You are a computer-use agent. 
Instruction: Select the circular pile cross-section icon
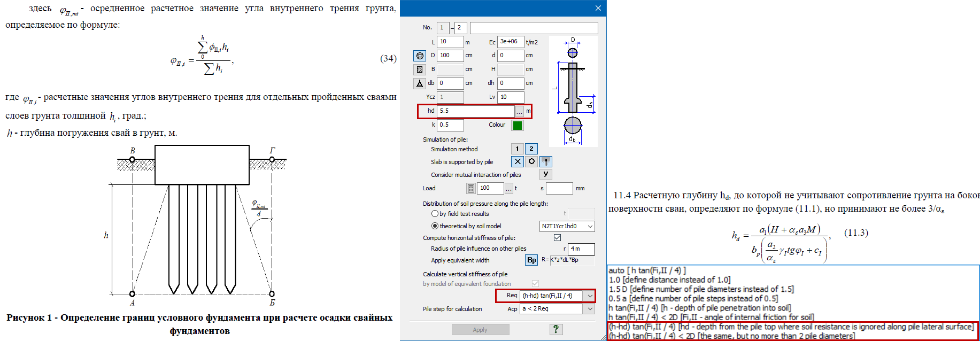coord(420,56)
